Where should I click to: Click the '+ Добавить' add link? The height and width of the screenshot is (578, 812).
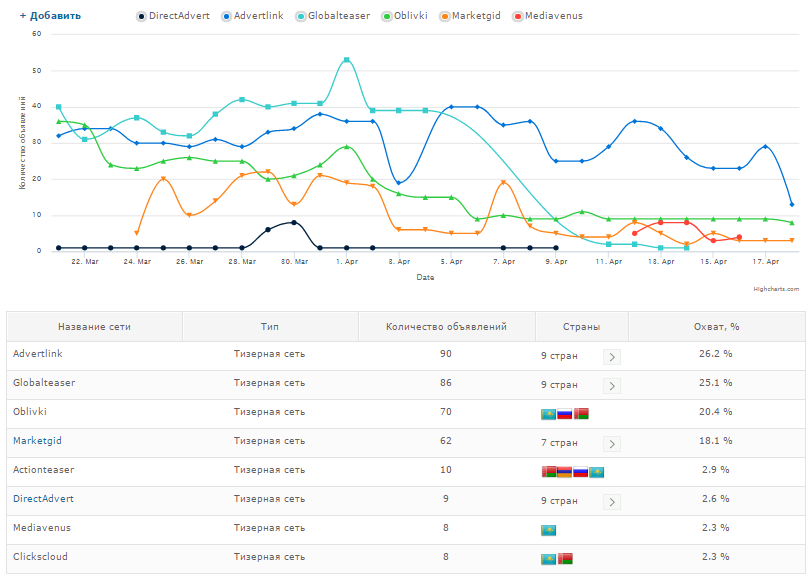[x=50, y=16]
